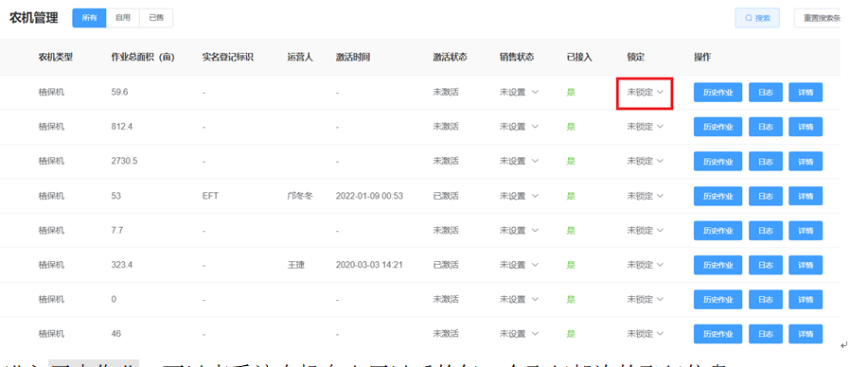Viewport: 868px width, 367px height.
Task: Open the 未设置 dropdown in the 2730.5 row
Action: pos(520,161)
